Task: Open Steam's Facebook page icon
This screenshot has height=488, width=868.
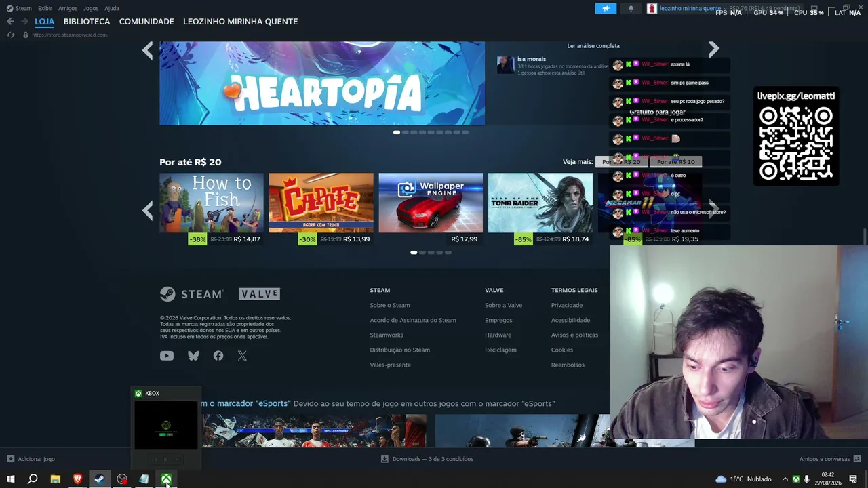Action: pyautogui.click(x=218, y=356)
